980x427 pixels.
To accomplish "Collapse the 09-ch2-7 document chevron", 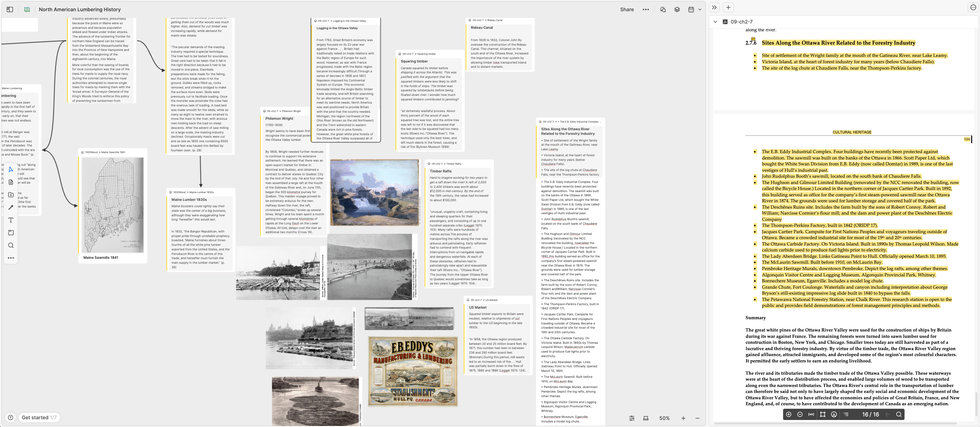I will pyautogui.click(x=715, y=22).
